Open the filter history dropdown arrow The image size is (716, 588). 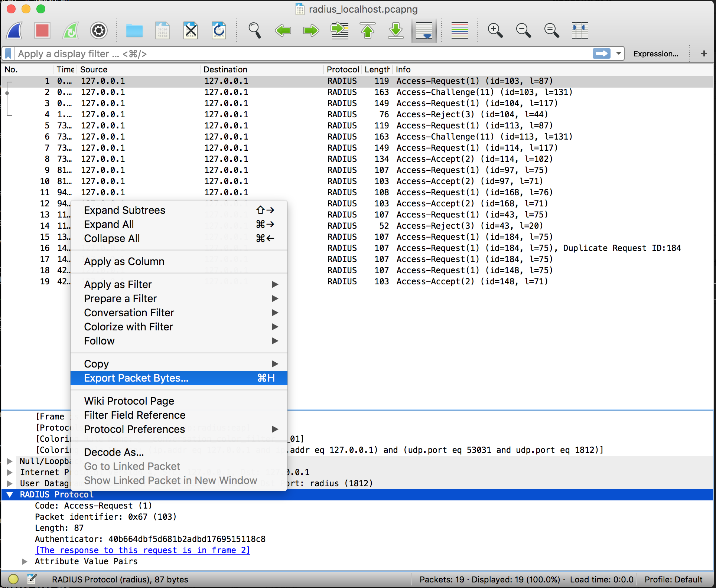(x=619, y=54)
